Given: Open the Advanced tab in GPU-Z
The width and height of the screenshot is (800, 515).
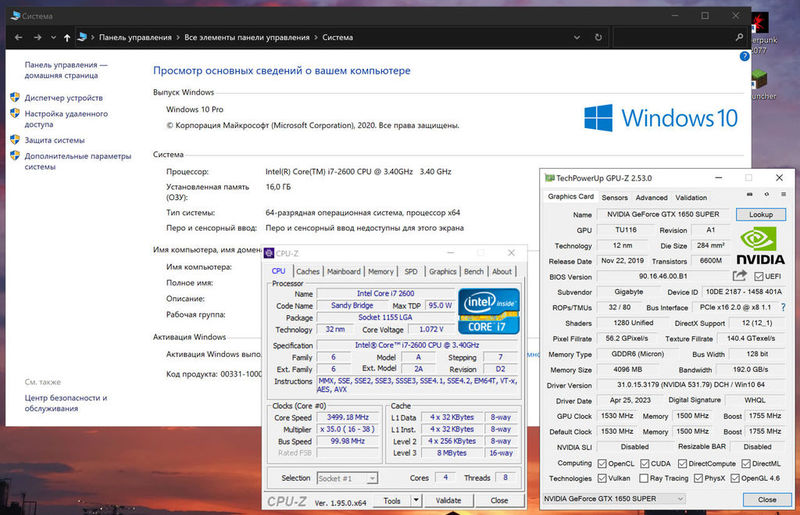Looking at the screenshot, I should pos(652,198).
